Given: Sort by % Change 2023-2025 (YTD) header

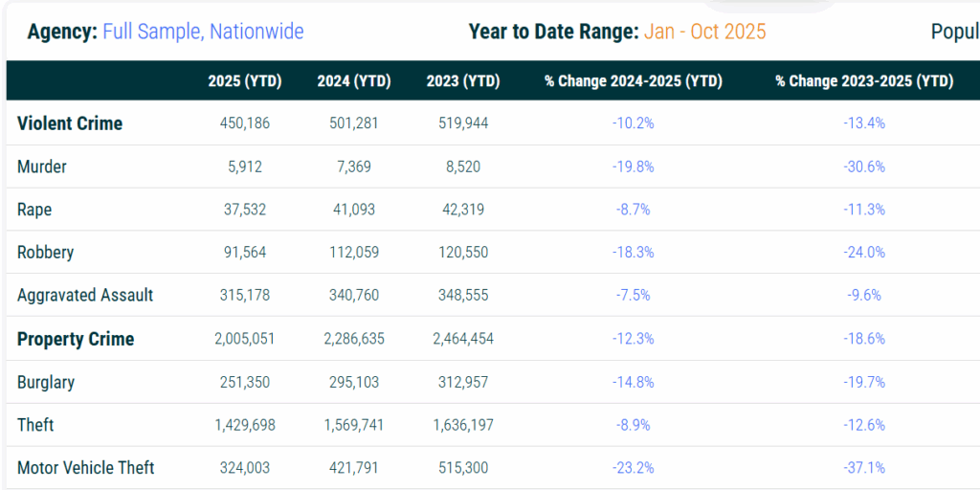Looking at the screenshot, I should coord(864,81).
